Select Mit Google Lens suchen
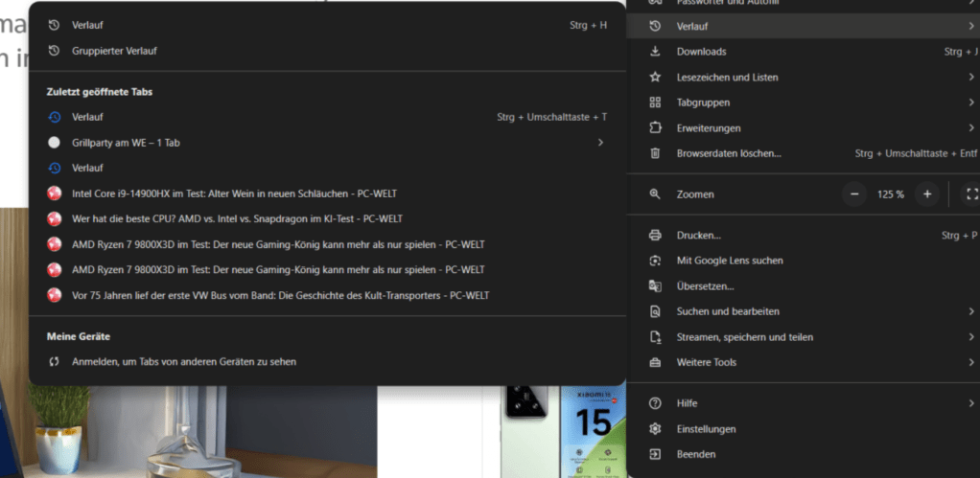Screen dimensions: 980x478 click(804, 261)
